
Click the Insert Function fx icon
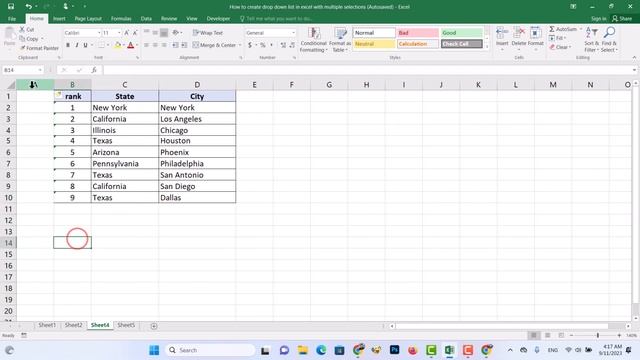pos(94,70)
